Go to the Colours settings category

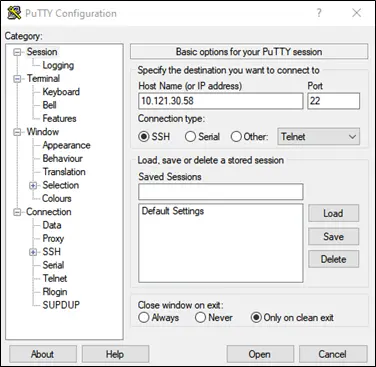pyautogui.click(x=57, y=198)
